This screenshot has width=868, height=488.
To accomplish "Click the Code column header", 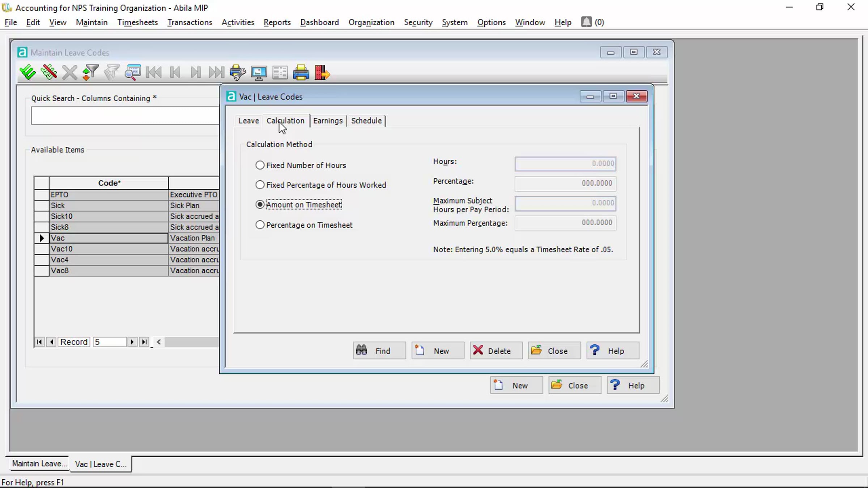I will (109, 183).
